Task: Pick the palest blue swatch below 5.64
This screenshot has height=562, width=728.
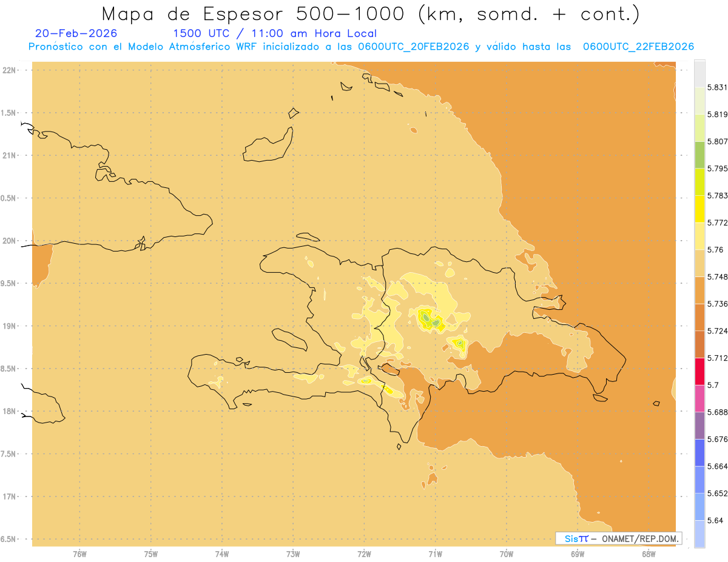Action: coord(699,534)
